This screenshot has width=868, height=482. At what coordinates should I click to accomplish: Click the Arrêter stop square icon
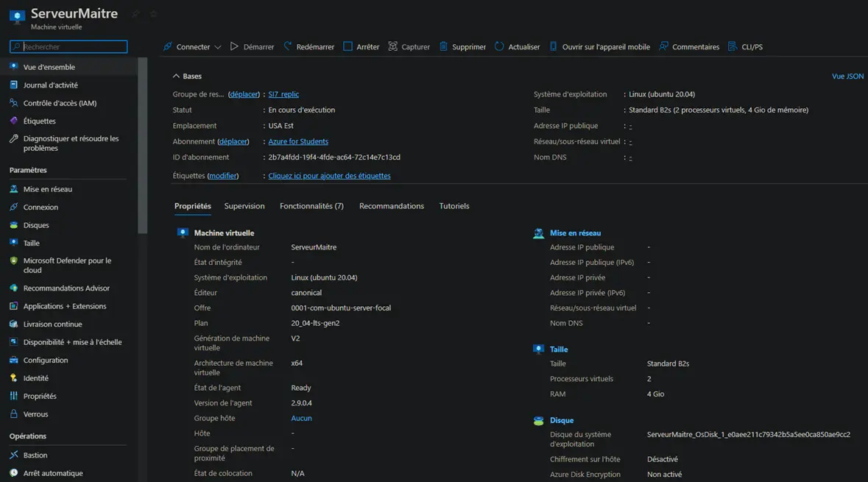tap(347, 46)
